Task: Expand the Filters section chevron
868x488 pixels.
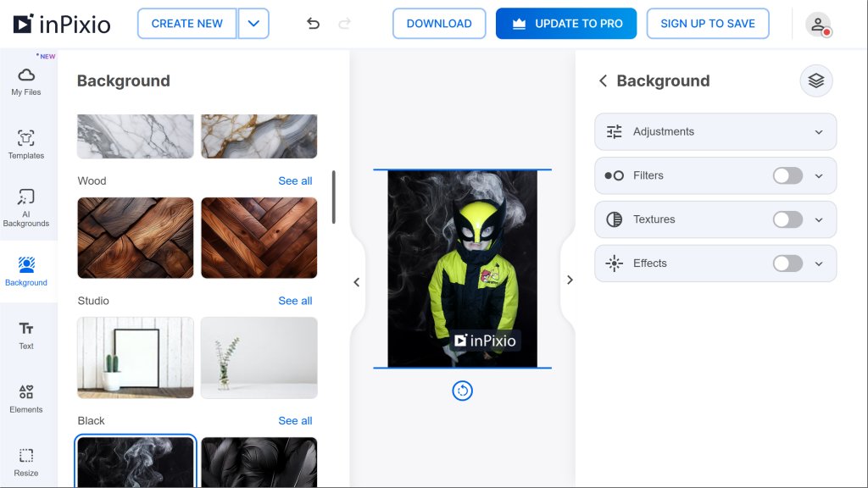Action: coord(819,176)
